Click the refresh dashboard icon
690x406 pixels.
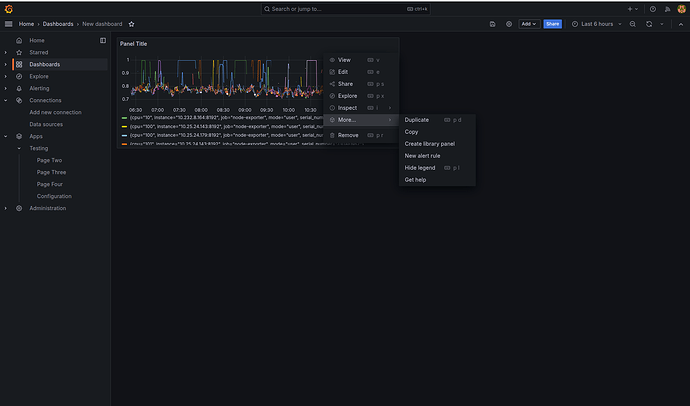pos(649,24)
